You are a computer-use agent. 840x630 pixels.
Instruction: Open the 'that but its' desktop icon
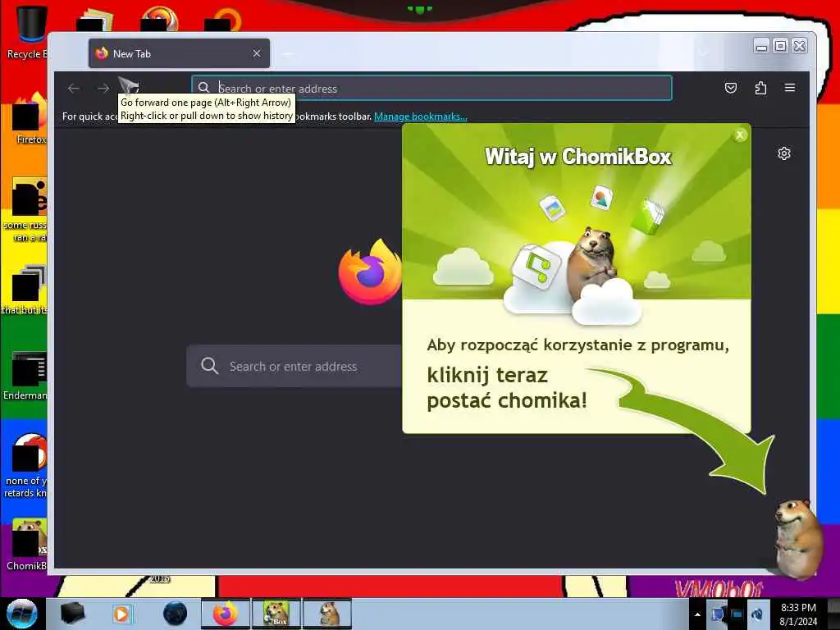point(25,290)
